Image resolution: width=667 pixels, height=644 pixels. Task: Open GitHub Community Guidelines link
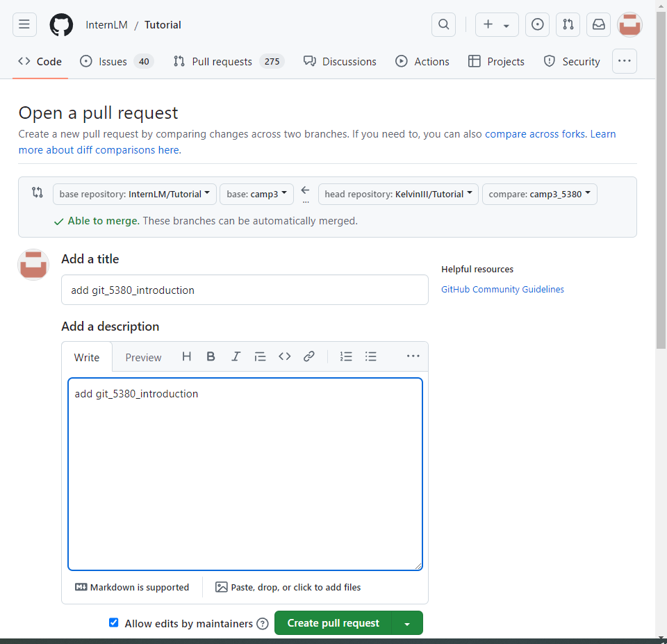pyautogui.click(x=502, y=289)
